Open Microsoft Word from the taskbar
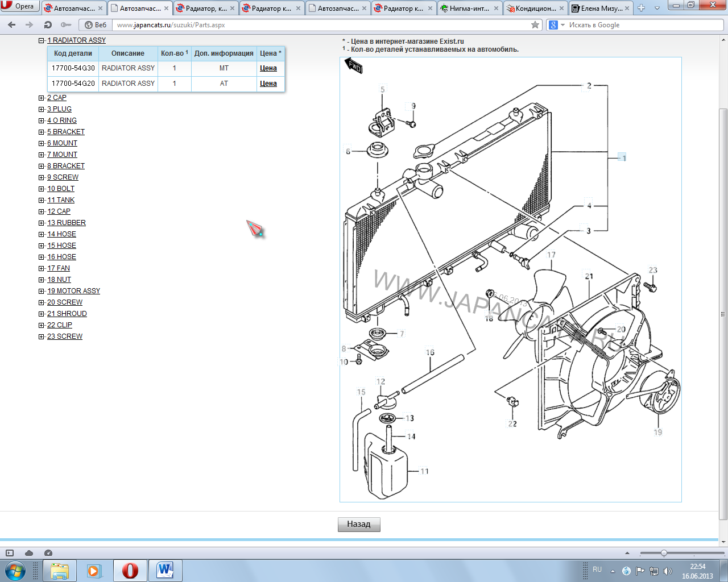Image resolution: width=728 pixels, height=582 pixels. pos(165,570)
